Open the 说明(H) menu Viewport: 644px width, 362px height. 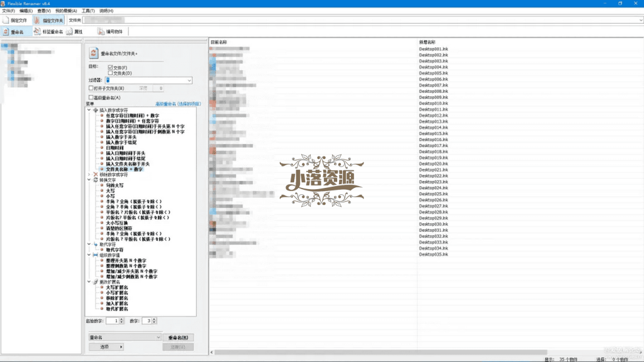[106, 11]
